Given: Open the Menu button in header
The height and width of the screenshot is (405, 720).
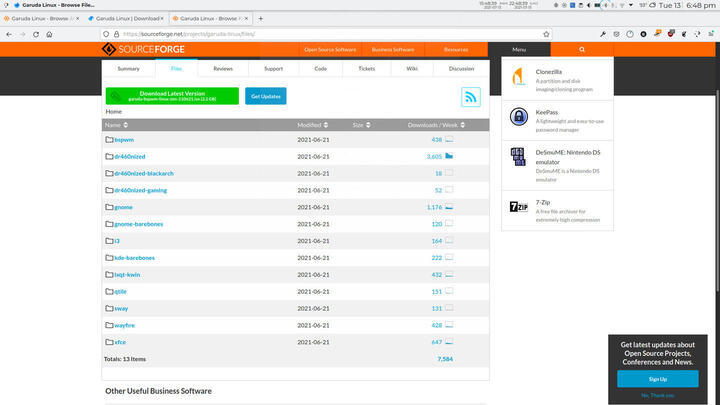Looking at the screenshot, I should (x=519, y=49).
